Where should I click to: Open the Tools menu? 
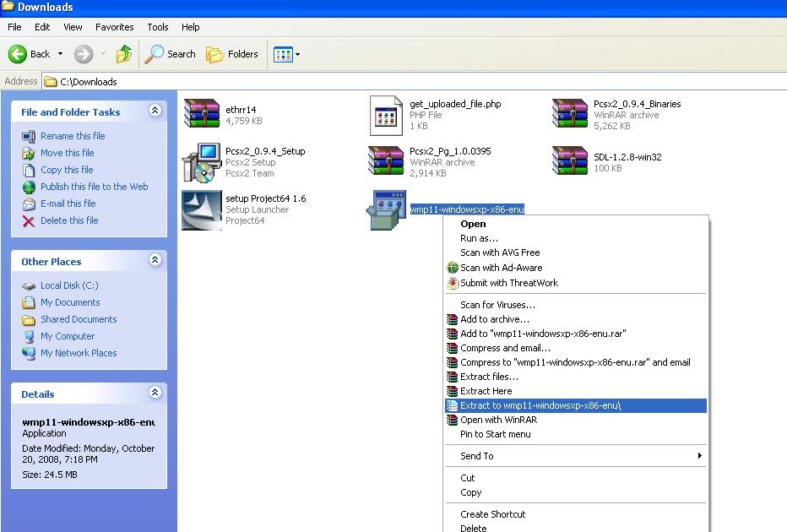158,27
